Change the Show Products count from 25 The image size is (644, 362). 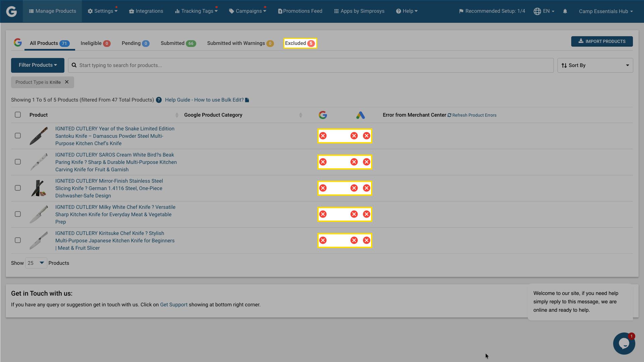tap(36, 263)
